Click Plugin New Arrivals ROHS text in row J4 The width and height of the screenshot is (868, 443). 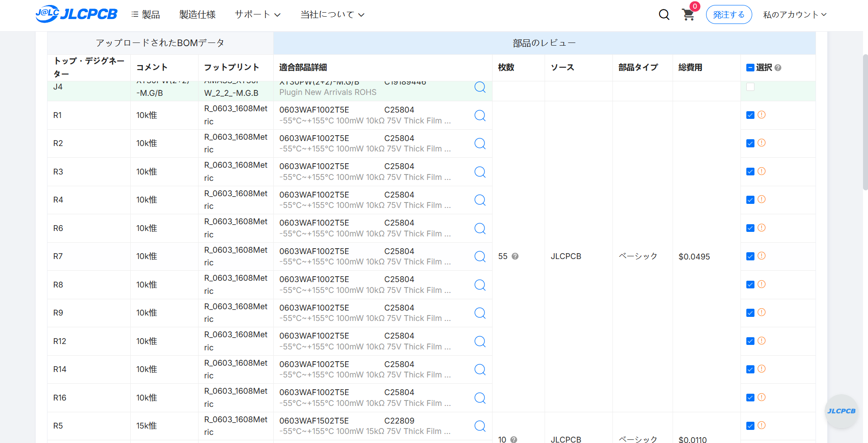327,92
